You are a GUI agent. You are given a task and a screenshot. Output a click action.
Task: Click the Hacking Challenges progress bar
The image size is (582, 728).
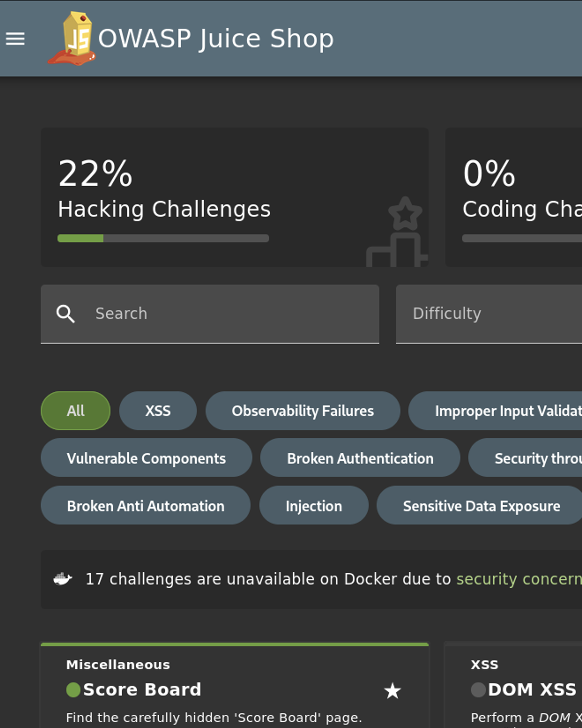(163, 239)
